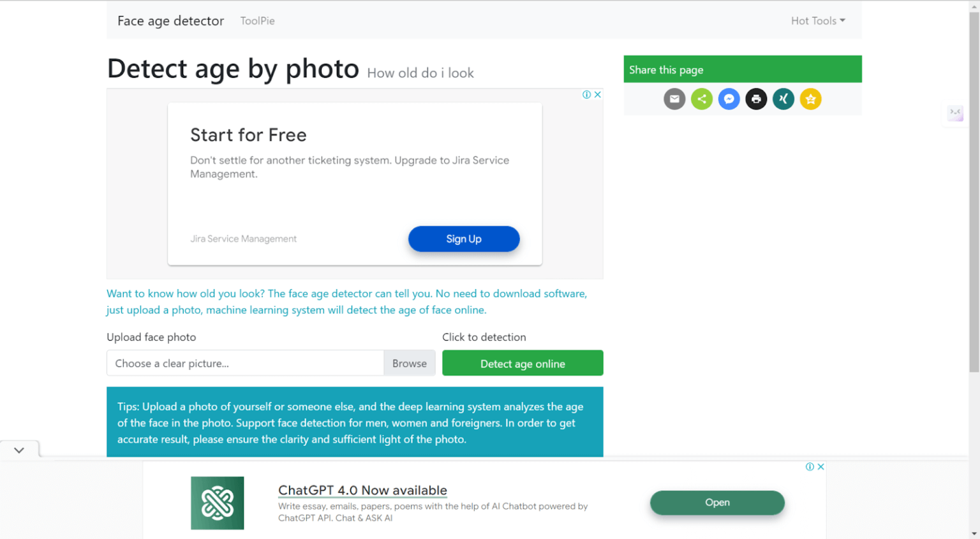Screen dimensions: 980x539
Task: Open the ToolPie menu link
Action: click(257, 20)
